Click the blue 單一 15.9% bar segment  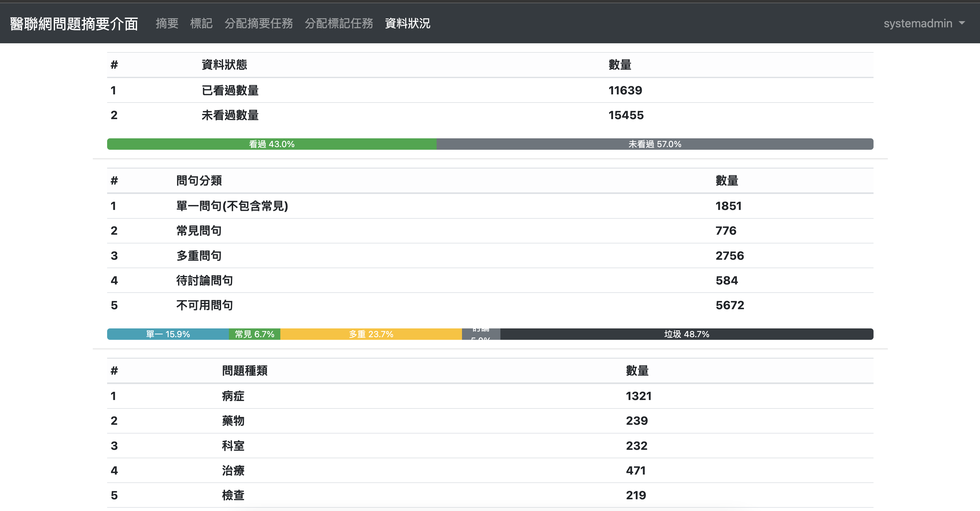tap(168, 334)
